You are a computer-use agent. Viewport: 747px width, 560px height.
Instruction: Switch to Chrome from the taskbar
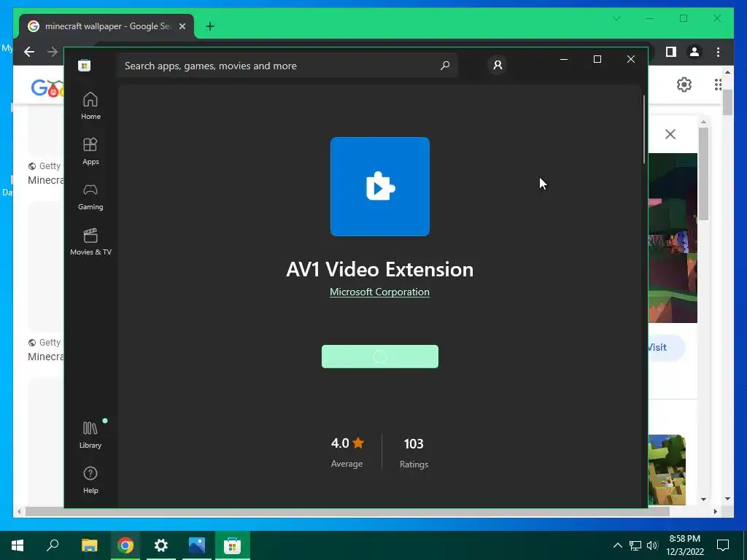click(x=125, y=545)
